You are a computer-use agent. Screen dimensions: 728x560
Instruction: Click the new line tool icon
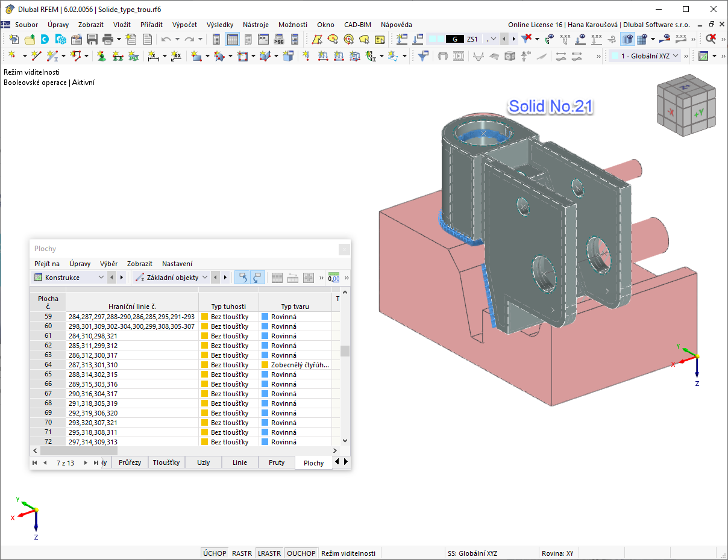click(x=36, y=56)
